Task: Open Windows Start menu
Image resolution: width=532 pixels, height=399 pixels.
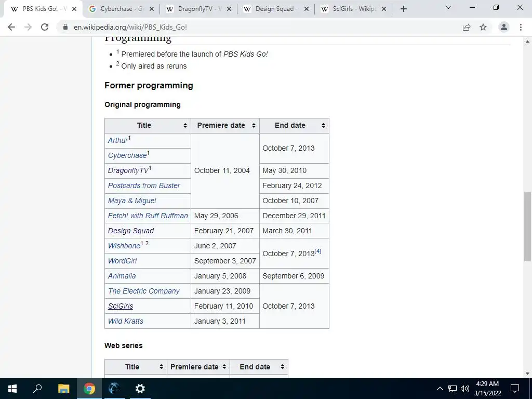Action: point(12,389)
